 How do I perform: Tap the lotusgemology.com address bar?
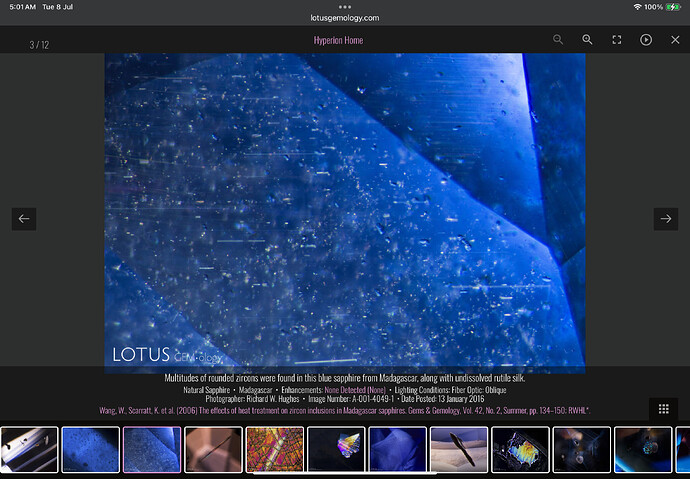pyautogui.click(x=345, y=18)
